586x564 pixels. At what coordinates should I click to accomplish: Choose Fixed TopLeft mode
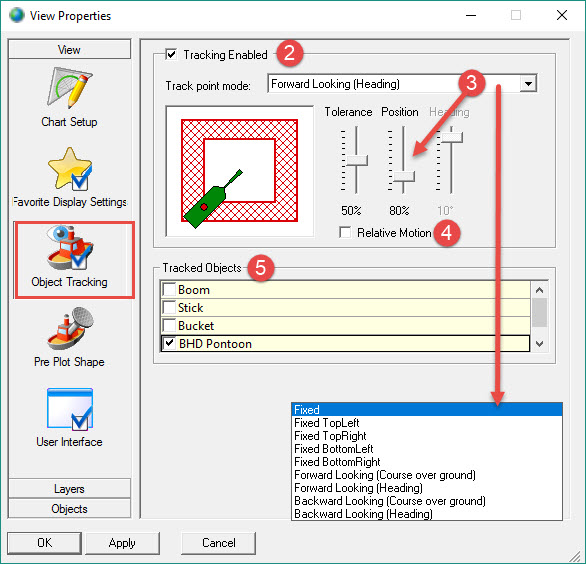click(427, 423)
